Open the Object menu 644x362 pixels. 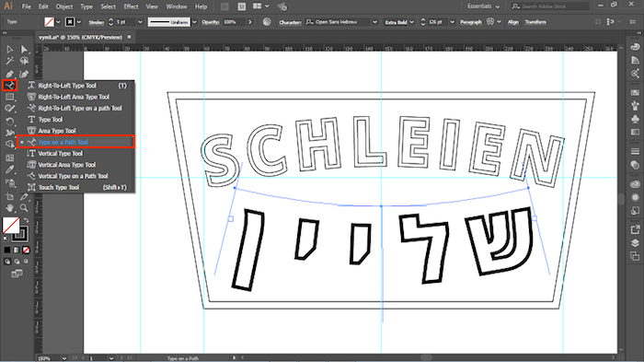click(64, 6)
